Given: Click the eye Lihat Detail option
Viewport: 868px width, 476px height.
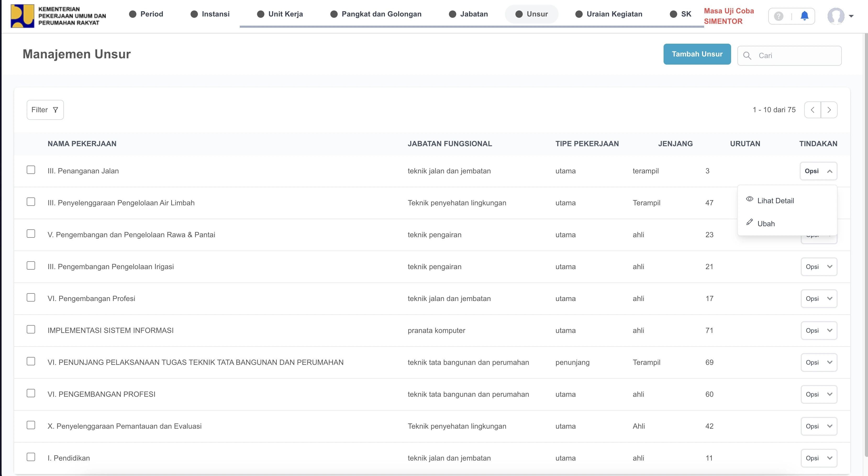Looking at the screenshot, I should (x=775, y=201).
